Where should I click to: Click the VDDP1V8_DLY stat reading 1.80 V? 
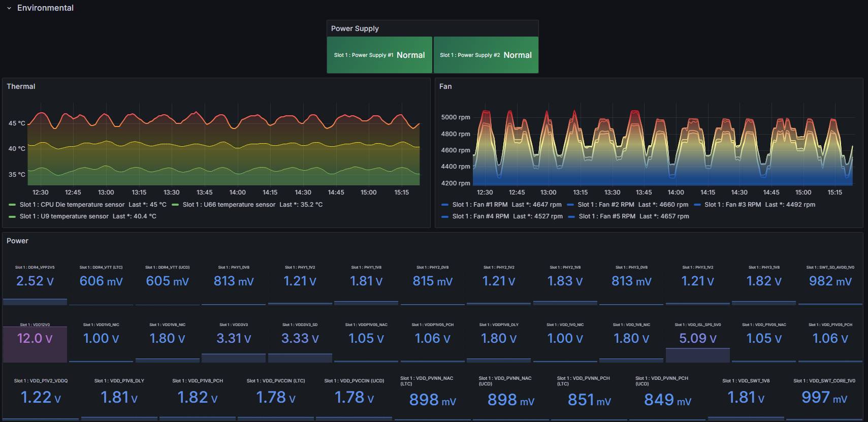point(499,338)
